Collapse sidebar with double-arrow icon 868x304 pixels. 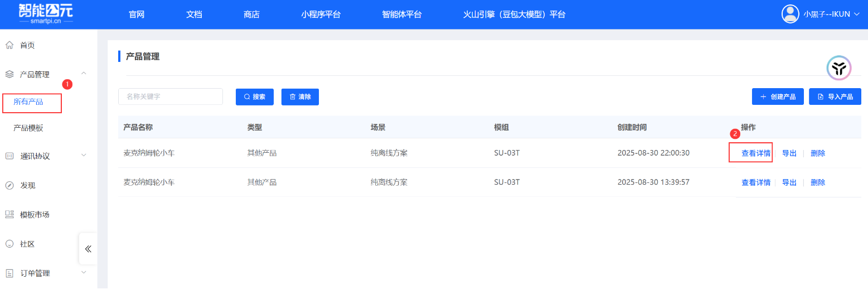coord(88,249)
